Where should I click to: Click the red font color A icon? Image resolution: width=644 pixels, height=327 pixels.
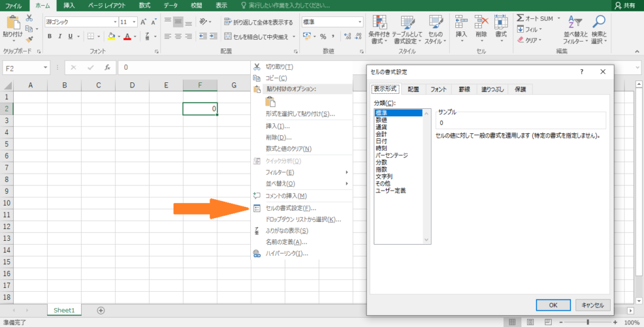127,36
